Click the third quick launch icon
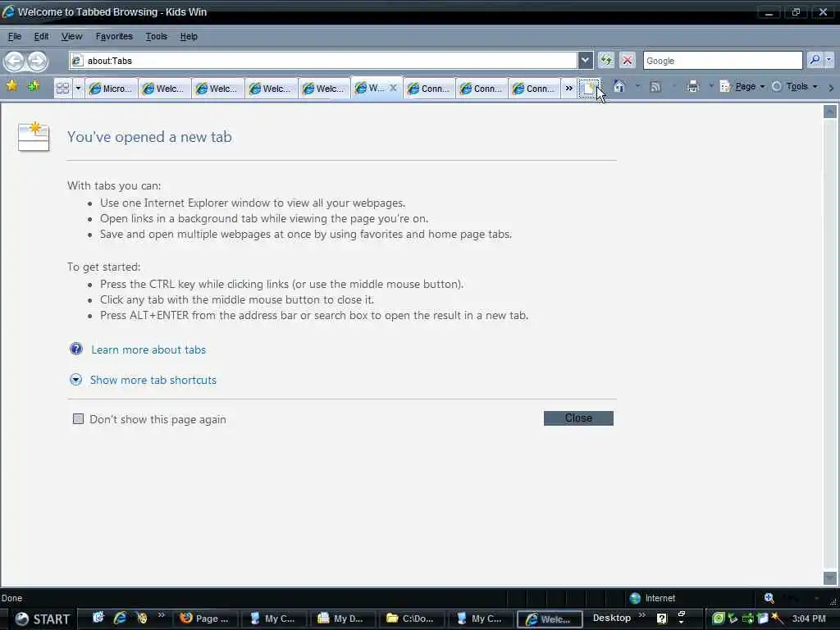840x630 pixels. click(x=142, y=618)
